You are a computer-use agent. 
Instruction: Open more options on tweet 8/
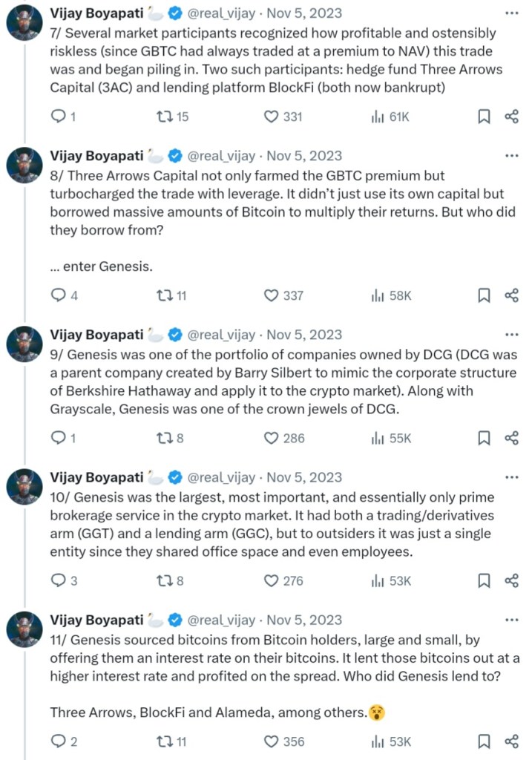pos(511,156)
